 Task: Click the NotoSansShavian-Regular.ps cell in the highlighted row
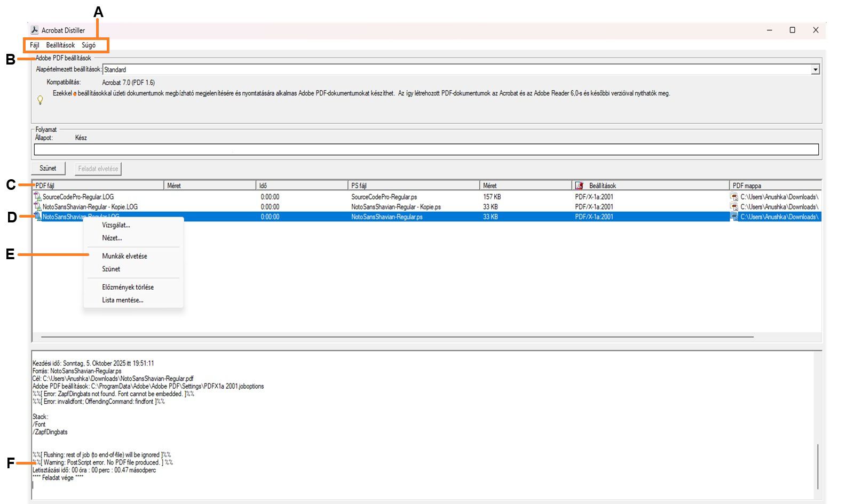(387, 217)
